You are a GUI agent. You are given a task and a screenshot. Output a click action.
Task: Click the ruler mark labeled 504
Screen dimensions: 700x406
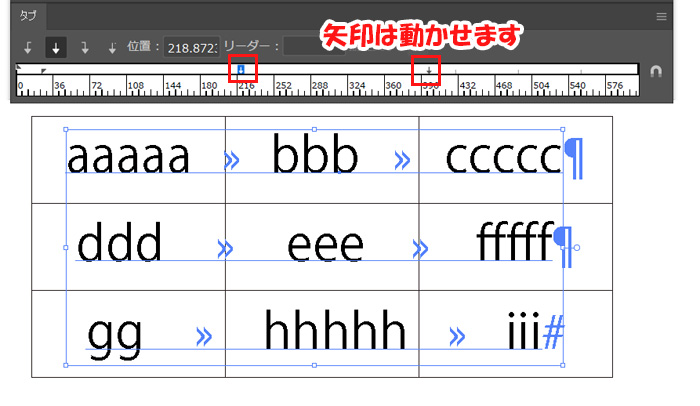pos(541,85)
